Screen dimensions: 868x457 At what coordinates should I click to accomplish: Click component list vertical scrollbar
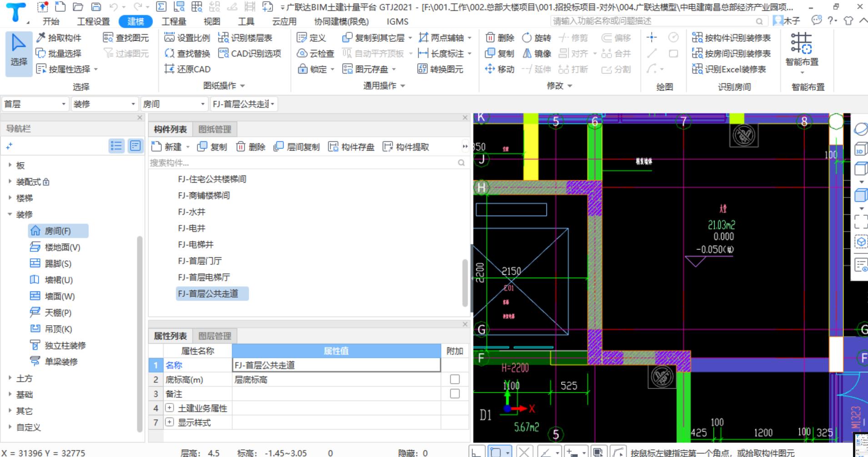465,283
